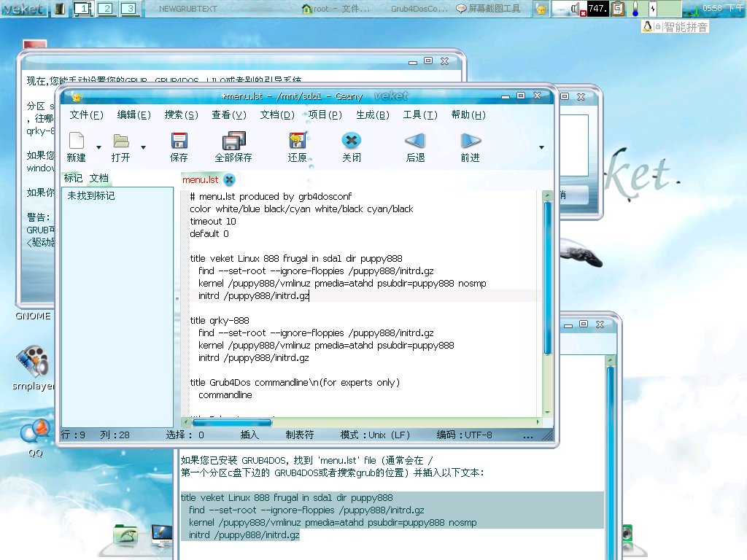Viewport: 747px width, 560px height.
Task: Open the 生成(B) menu
Action: click(373, 114)
